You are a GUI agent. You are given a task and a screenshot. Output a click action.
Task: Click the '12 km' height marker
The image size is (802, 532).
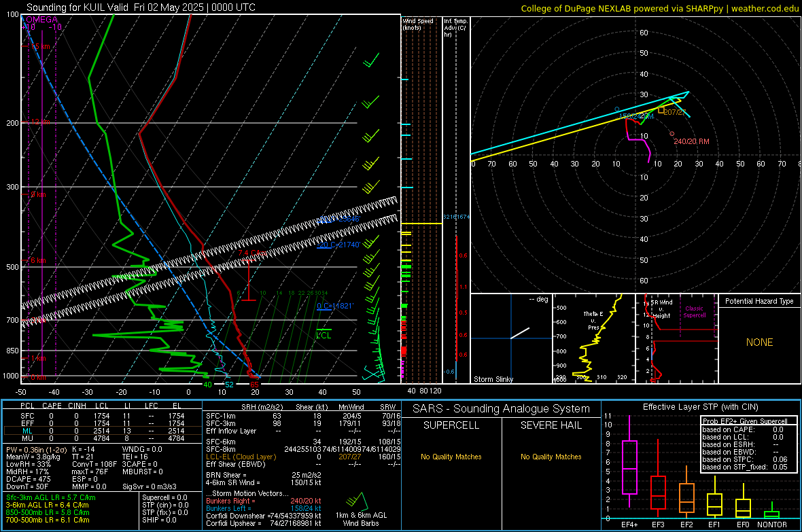coord(41,122)
